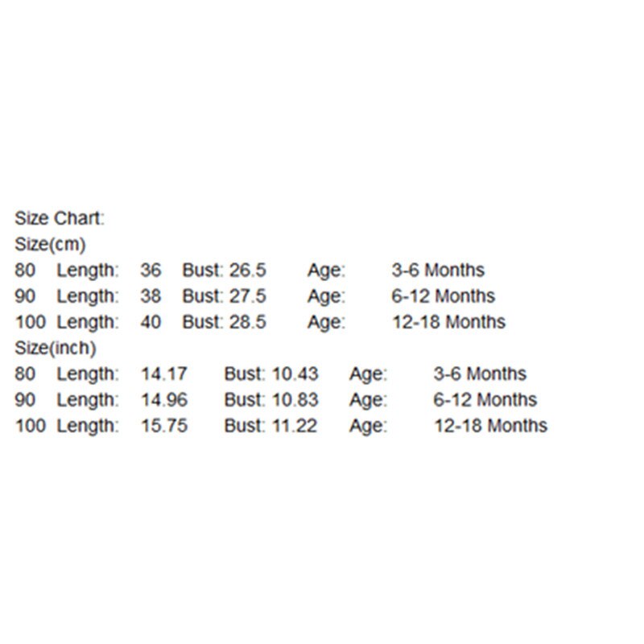Click the Size Chart heading text
The width and height of the screenshot is (644, 644).
point(60,218)
